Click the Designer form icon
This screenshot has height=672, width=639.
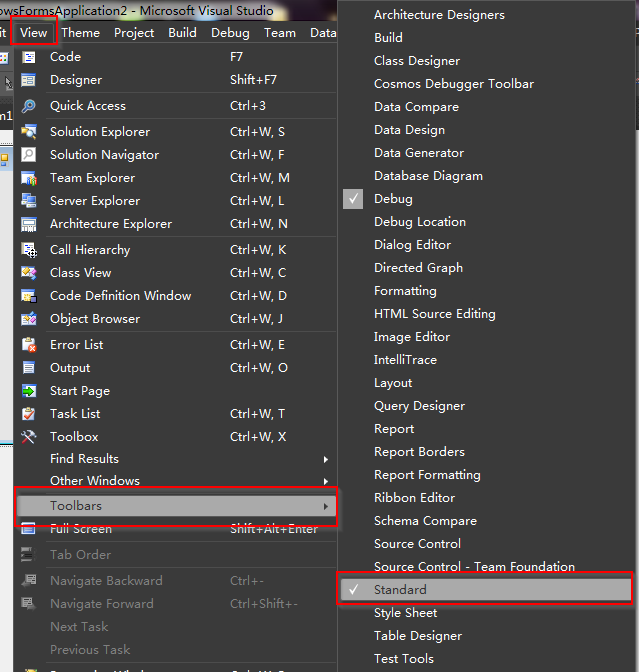pos(29,80)
